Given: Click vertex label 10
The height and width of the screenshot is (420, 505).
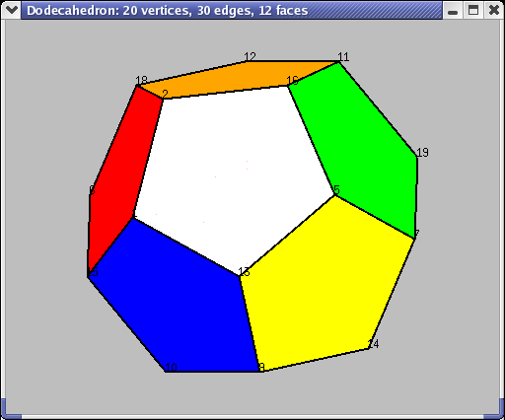Looking at the screenshot, I should (171, 367).
